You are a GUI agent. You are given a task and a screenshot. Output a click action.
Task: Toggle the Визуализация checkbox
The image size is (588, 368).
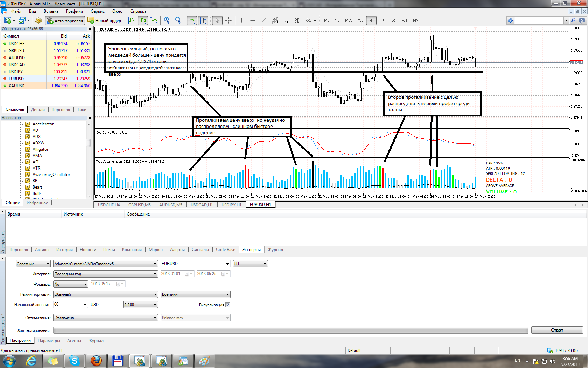(x=228, y=305)
